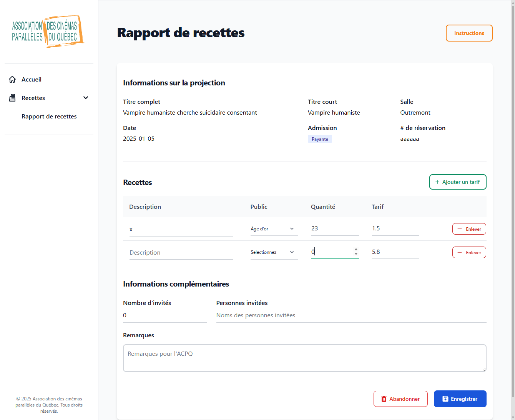Go to Accueil in the sidebar
Image resolution: width=515 pixels, height=420 pixels.
(32, 79)
